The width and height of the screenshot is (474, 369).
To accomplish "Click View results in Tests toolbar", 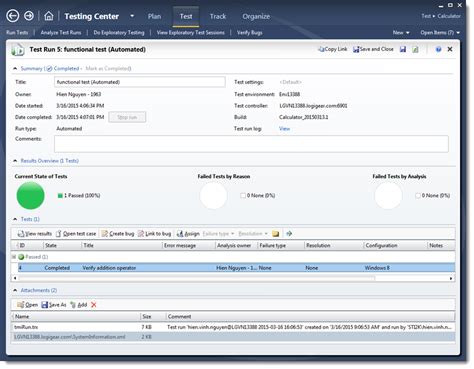I will [x=35, y=234].
